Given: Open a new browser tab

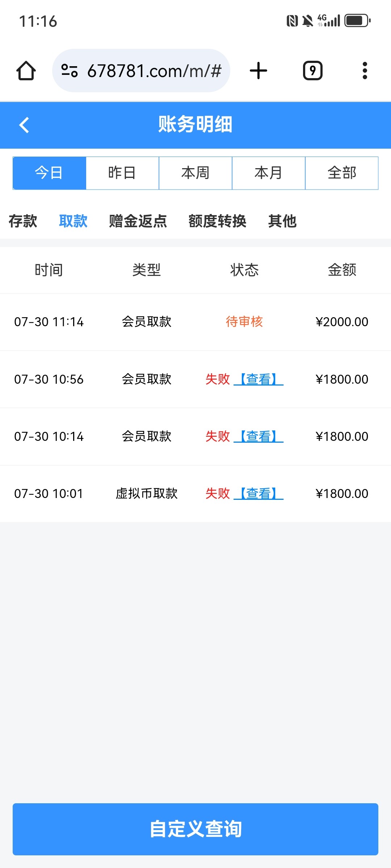Looking at the screenshot, I should [x=258, y=71].
